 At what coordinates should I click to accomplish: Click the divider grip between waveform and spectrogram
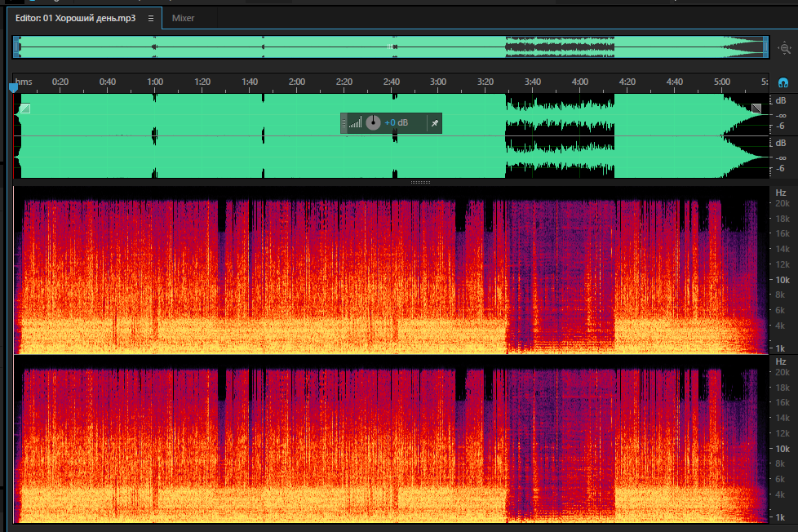coord(420,182)
